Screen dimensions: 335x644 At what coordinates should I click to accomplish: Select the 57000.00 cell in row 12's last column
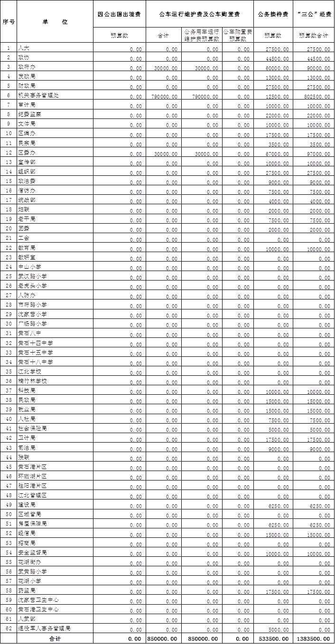point(318,154)
